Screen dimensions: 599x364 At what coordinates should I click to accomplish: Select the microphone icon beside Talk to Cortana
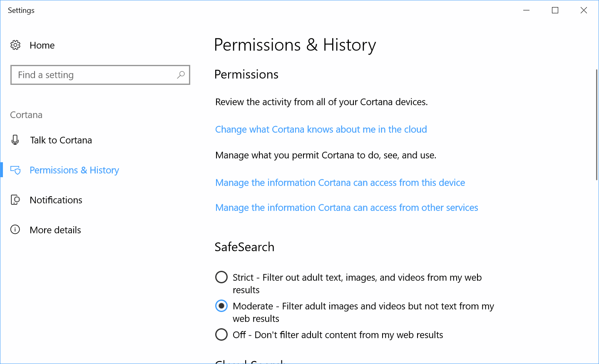pos(15,140)
